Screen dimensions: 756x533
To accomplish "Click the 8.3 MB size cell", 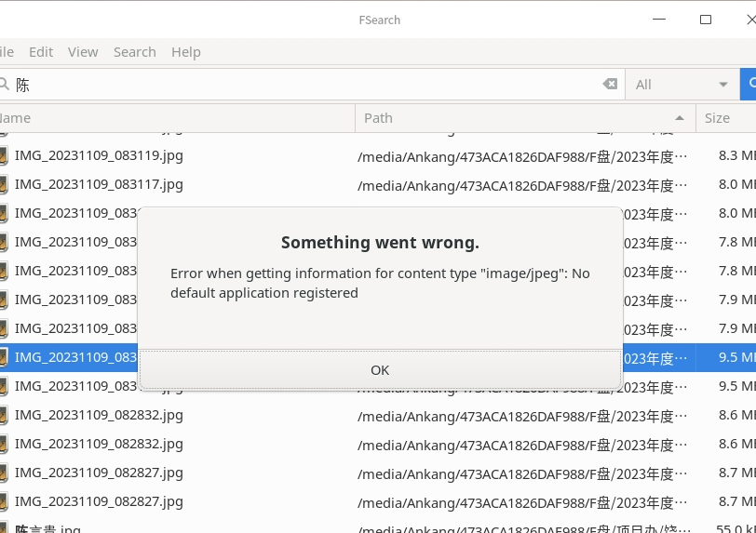I will click(x=736, y=155).
